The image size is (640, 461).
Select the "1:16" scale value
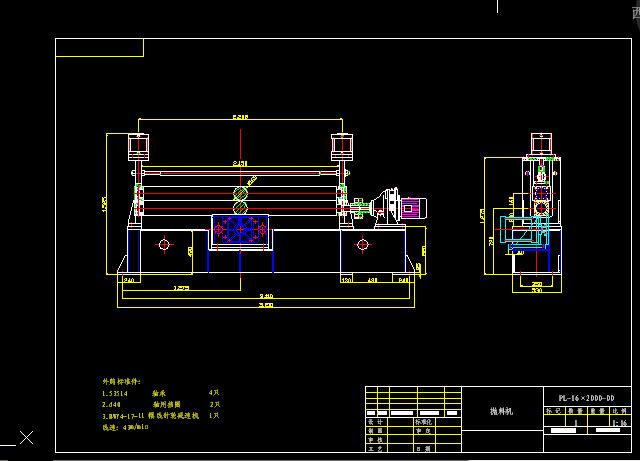click(x=620, y=423)
